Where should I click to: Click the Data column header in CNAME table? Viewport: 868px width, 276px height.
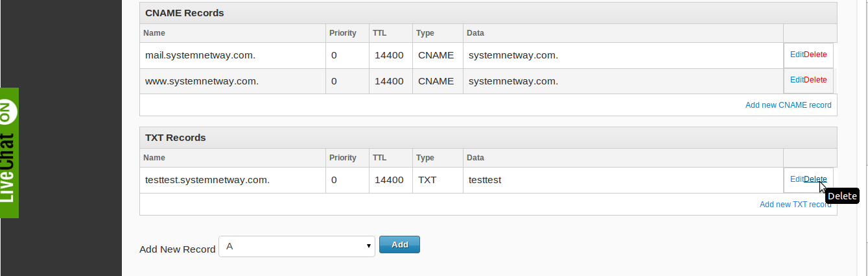pos(475,33)
